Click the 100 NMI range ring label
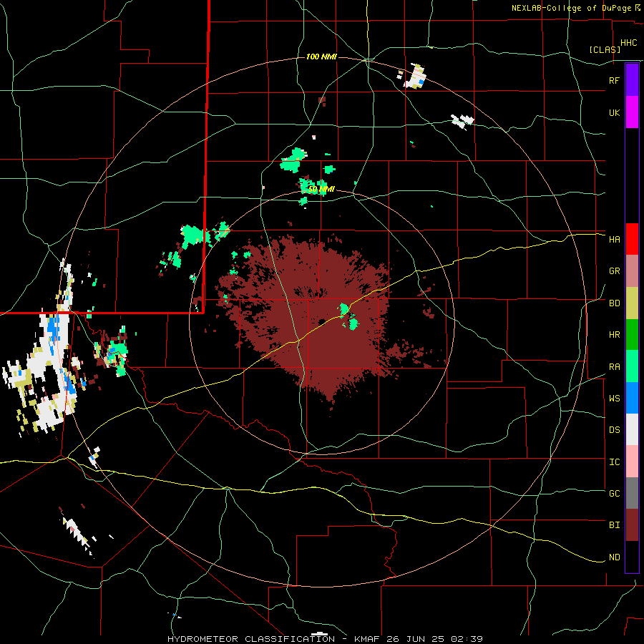This screenshot has height=644, width=644. pos(321,57)
